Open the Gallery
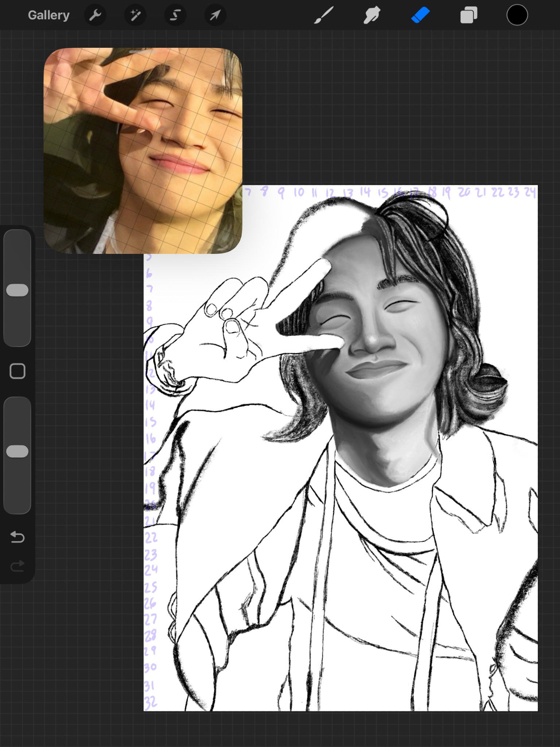 48,15
